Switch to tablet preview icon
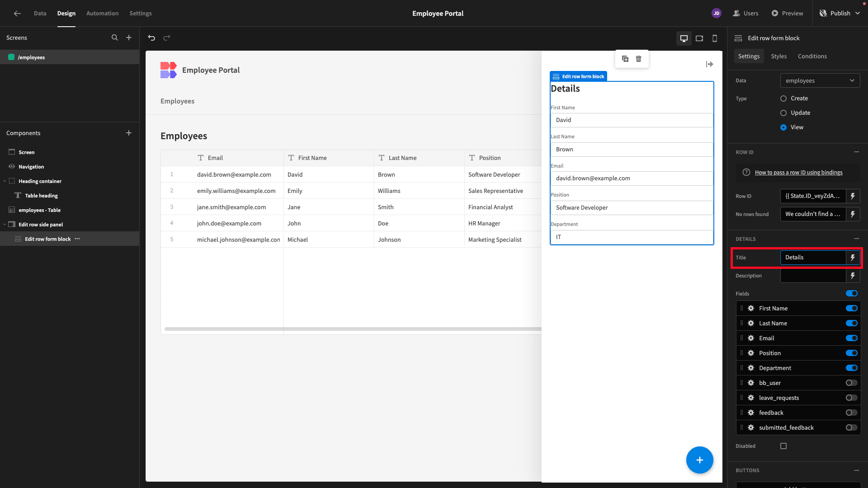 699,38
